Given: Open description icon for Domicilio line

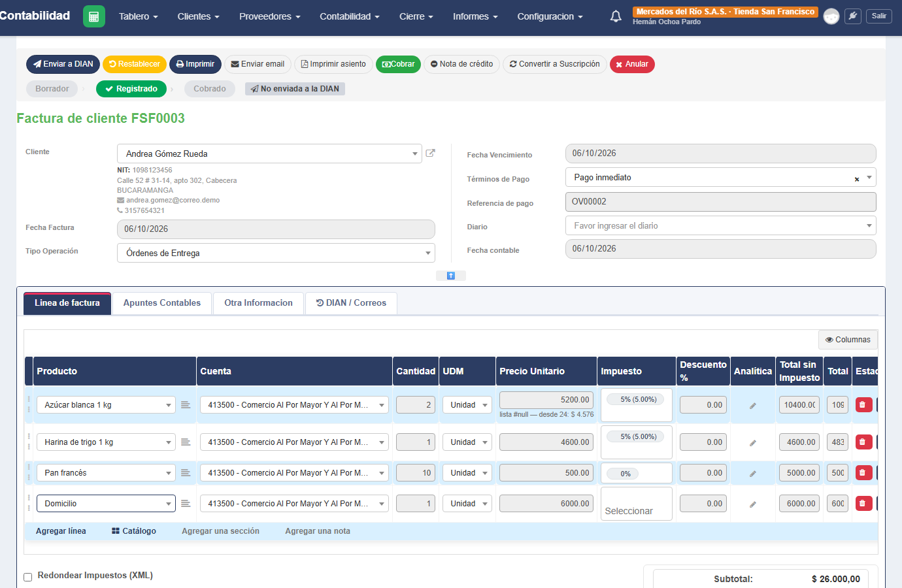Looking at the screenshot, I should click(x=186, y=504).
